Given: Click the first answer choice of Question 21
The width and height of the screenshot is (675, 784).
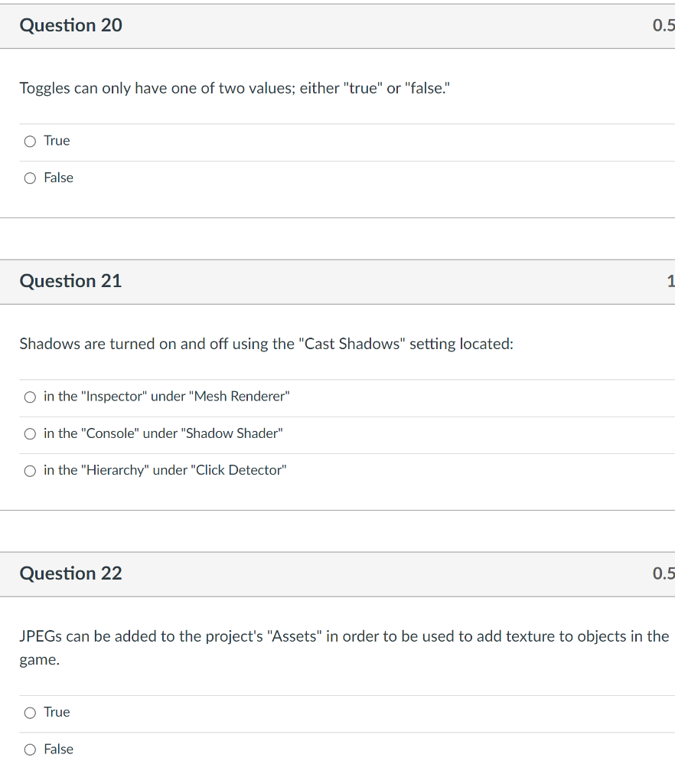Looking at the screenshot, I should tap(165, 396).
